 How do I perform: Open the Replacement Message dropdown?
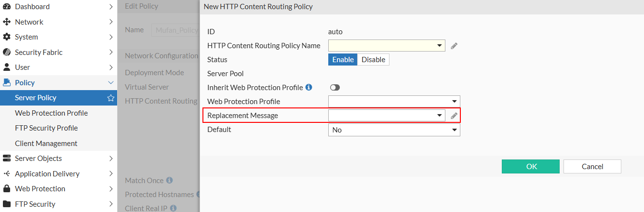[386, 116]
